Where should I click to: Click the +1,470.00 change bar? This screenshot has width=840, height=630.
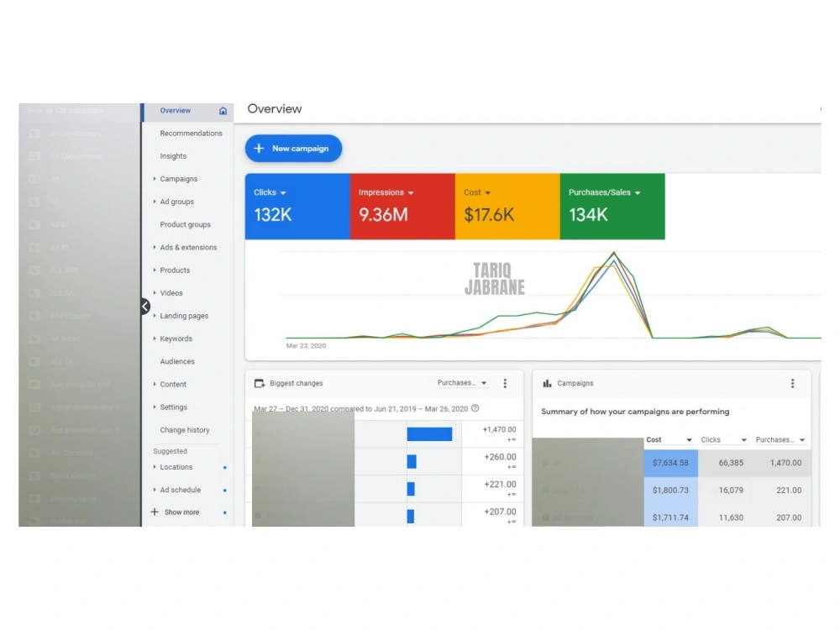[429, 434]
